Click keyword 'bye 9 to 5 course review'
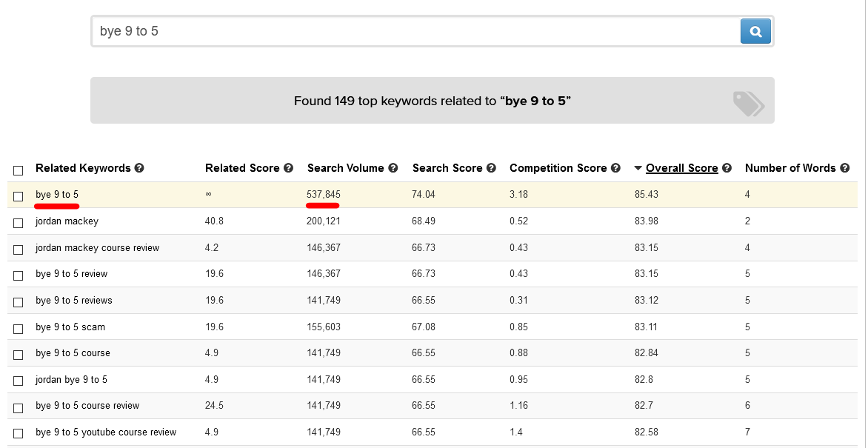This screenshot has height=448, width=868. (x=87, y=405)
